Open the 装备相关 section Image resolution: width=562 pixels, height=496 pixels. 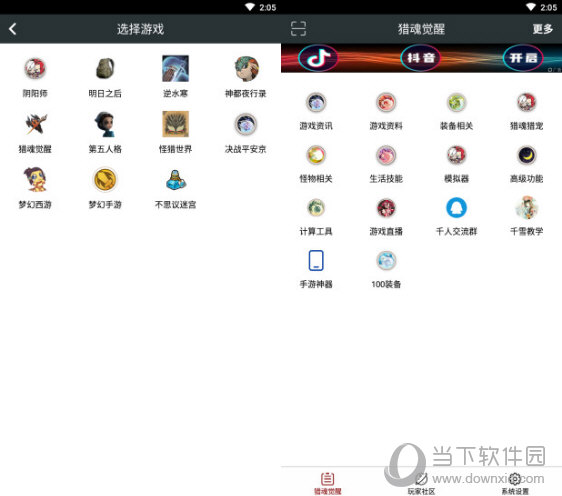click(456, 102)
